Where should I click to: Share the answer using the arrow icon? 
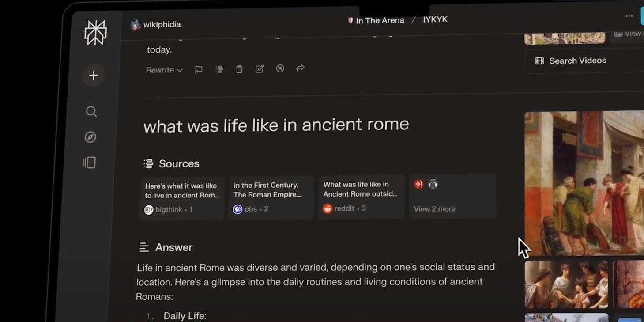tap(301, 68)
